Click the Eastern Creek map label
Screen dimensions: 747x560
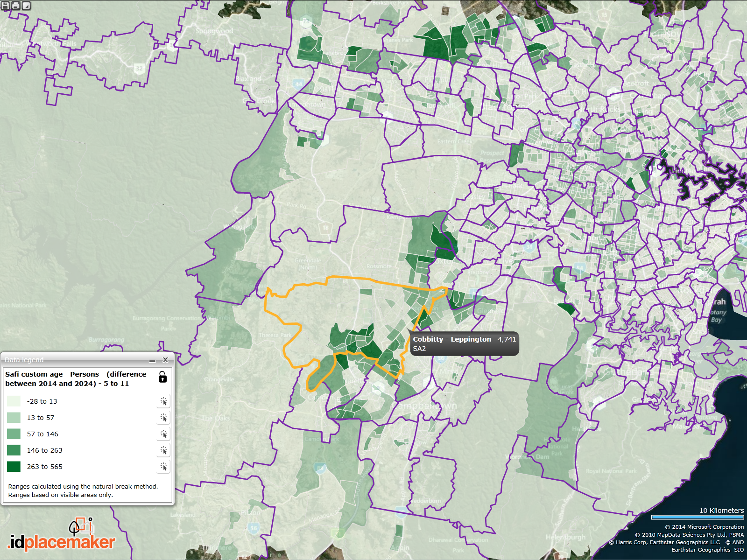(x=455, y=141)
